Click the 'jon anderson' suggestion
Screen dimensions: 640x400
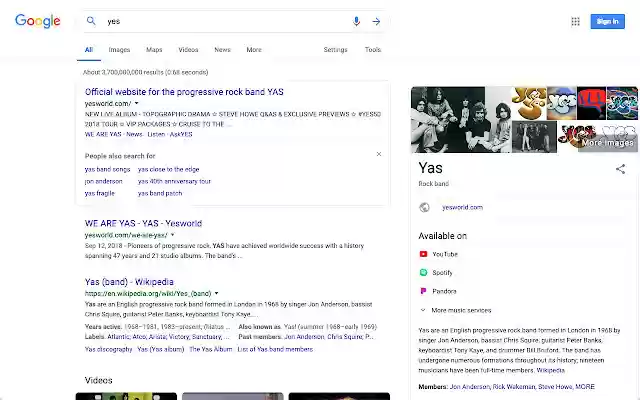[103, 181]
